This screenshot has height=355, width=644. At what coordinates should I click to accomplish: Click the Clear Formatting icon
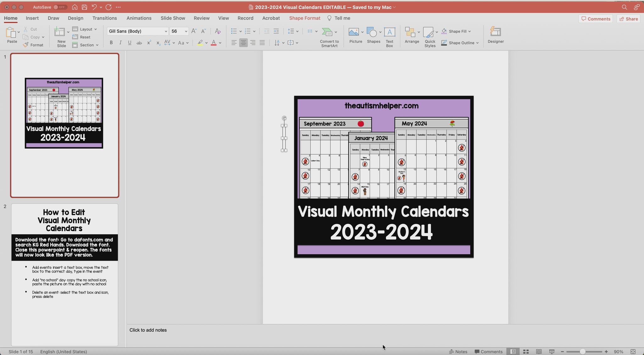point(218,31)
